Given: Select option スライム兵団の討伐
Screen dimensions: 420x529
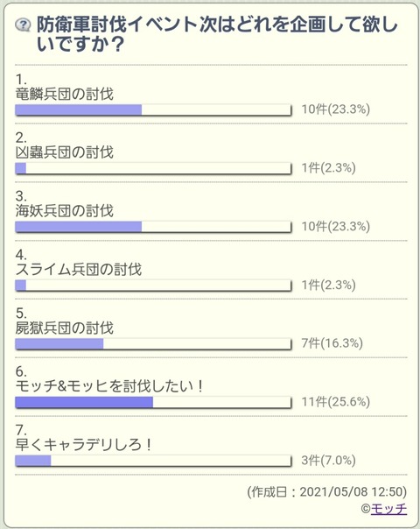Looking at the screenshot, I should tap(79, 269).
